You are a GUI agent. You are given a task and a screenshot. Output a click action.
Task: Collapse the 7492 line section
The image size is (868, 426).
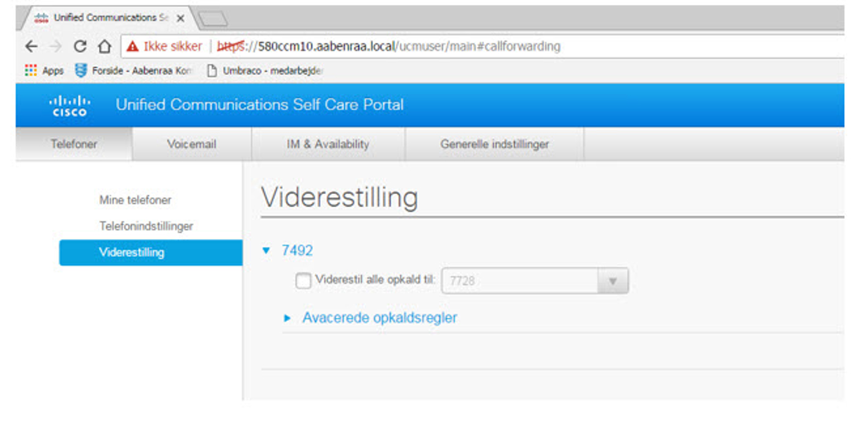click(x=266, y=250)
